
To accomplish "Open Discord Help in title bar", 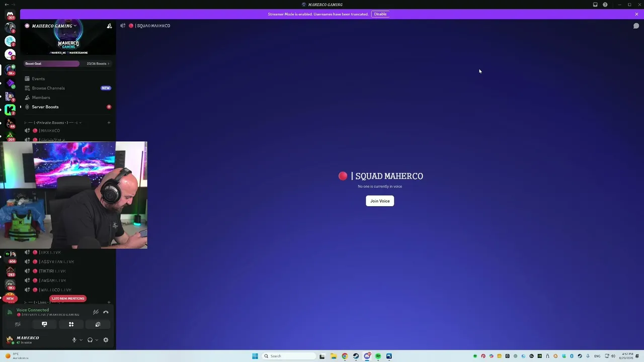I will pyautogui.click(x=605, y=5).
